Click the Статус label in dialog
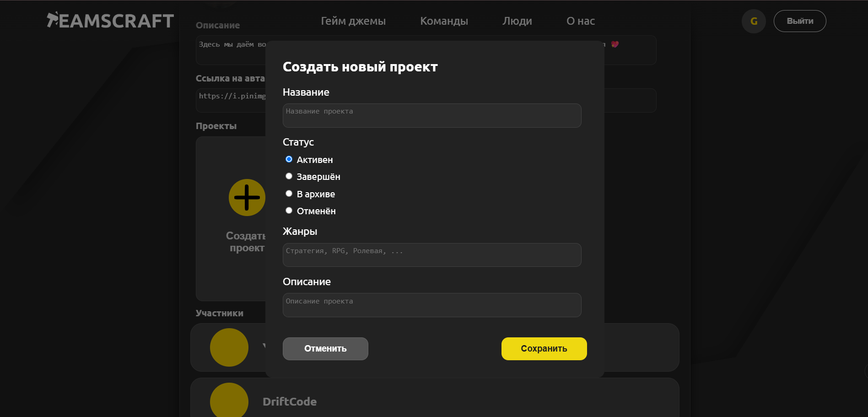This screenshot has height=417, width=868. (298, 142)
